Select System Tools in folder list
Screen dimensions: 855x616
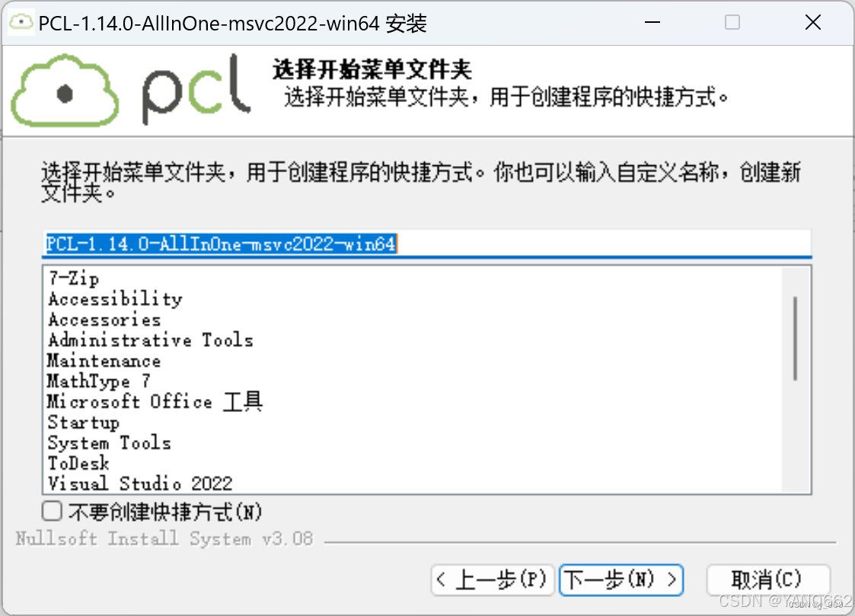coord(109,442)
